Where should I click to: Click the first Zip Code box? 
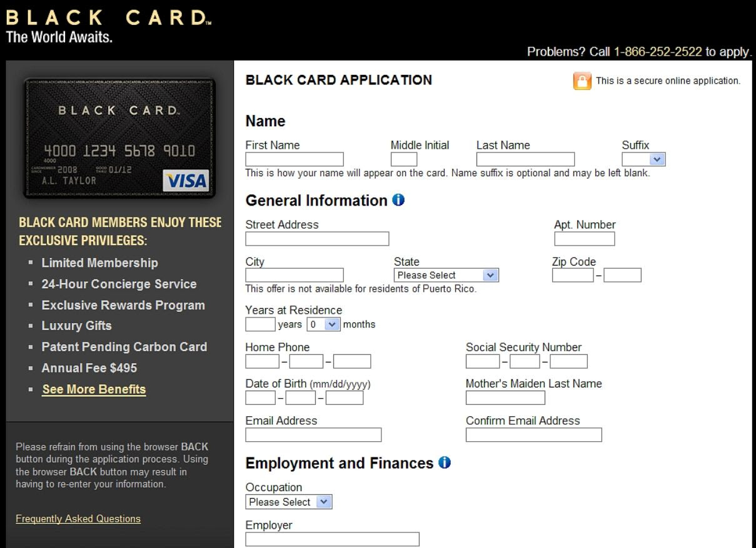coord(573,275)
